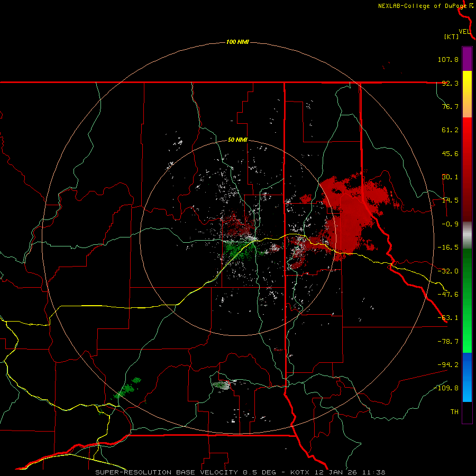This screenshot has height=476, width=476.
Task: Click the -32.0 legend value
Action: 448,271
